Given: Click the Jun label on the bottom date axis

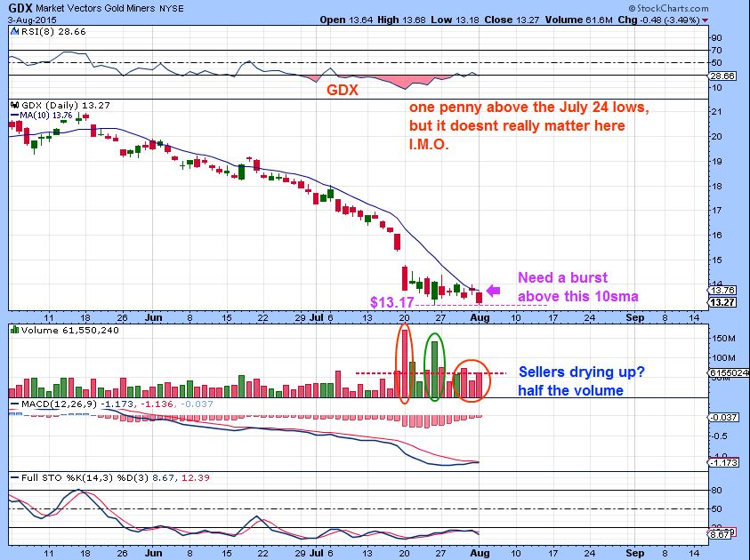Looking at the screenshot, I should pos(154,553).
